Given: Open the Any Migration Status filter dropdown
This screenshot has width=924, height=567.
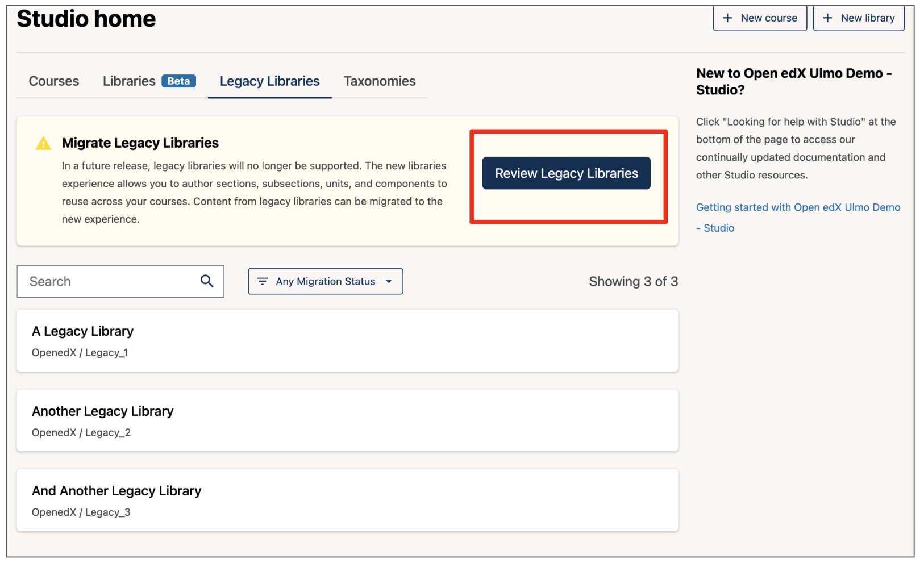Looking at the screenshot, I should [325, 281].
